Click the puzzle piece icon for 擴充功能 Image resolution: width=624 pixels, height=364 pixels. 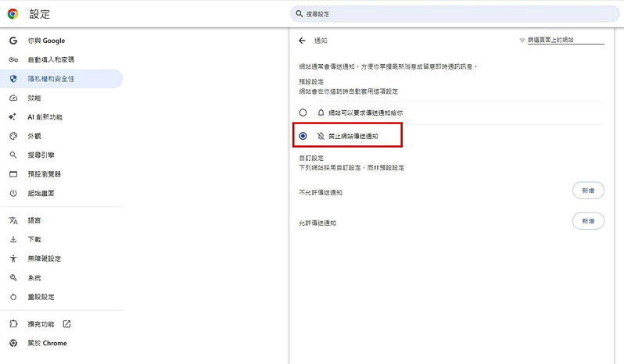point(13,324)
